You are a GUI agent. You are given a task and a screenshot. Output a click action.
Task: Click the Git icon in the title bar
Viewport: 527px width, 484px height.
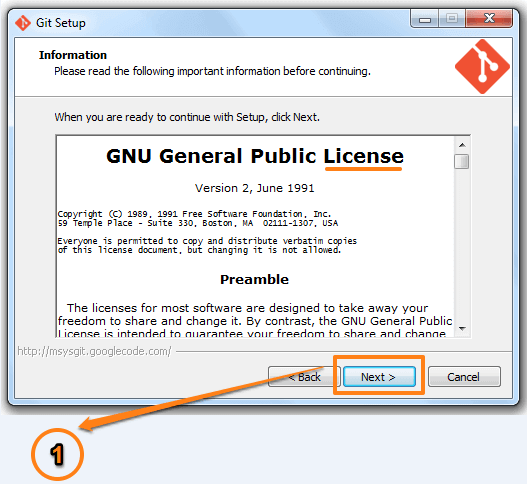23,23
